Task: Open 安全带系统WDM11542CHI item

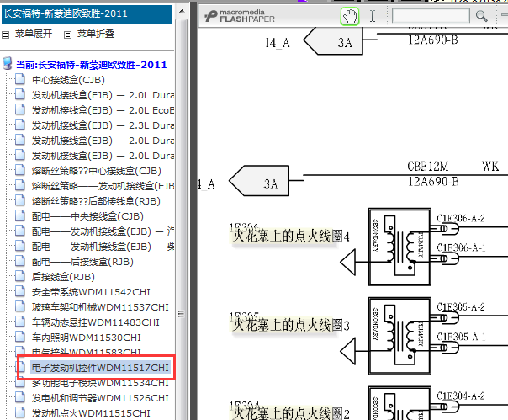Action: tap(91, 292)
